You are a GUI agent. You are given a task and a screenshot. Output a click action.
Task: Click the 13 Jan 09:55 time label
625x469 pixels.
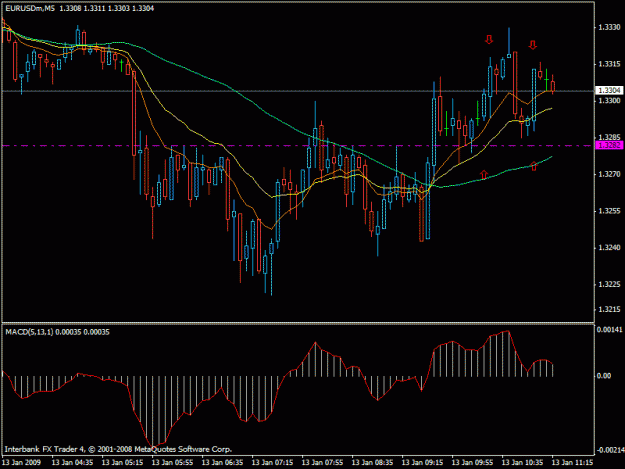tap(472, 463)
